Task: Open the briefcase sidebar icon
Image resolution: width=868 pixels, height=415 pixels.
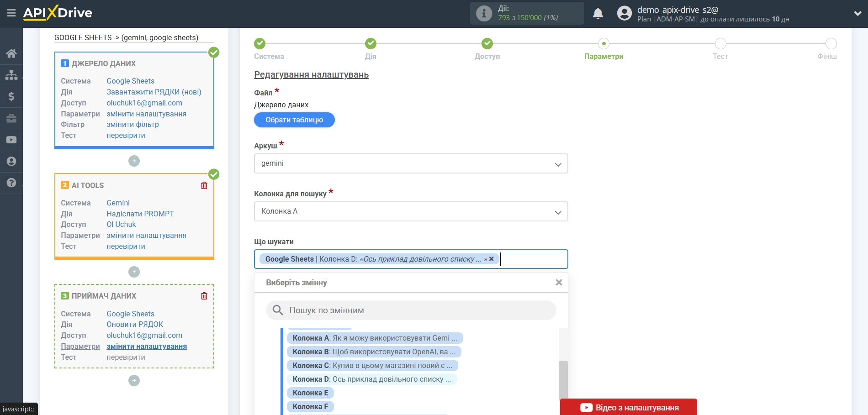Action: pos(11,118)
